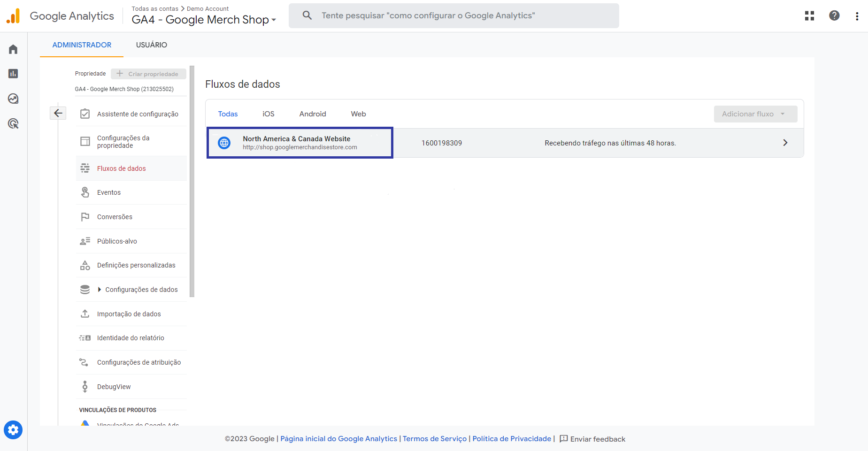Click the Fluxos de dados stream icon
This screenshot has height=451, width=868.
[85, 168]
